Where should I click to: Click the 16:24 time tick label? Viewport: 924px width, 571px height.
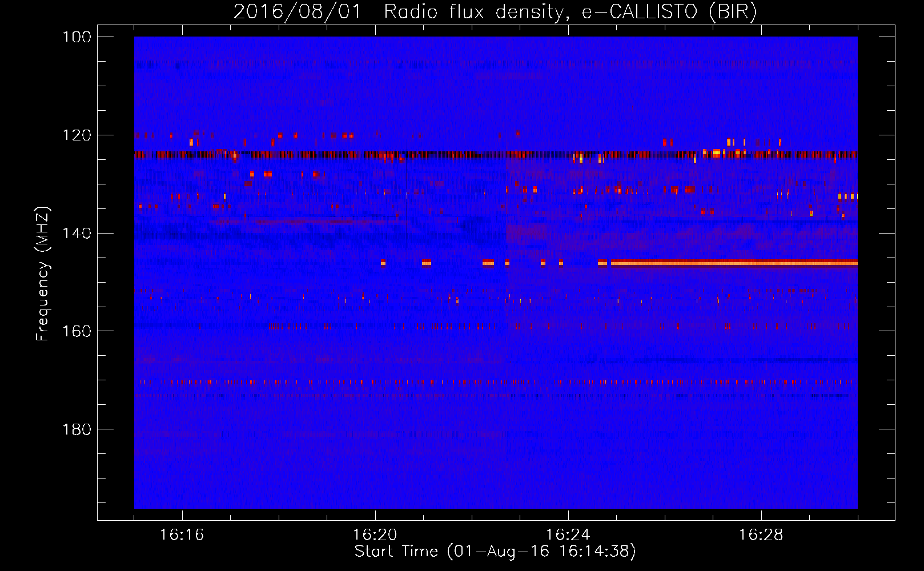(568, 535)
